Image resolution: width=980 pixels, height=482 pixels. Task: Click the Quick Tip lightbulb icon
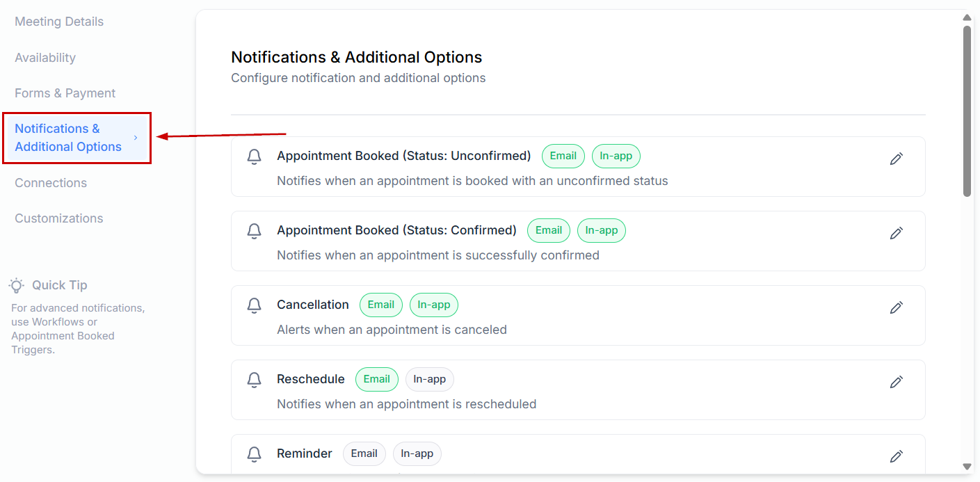click(x=17, y=285)
